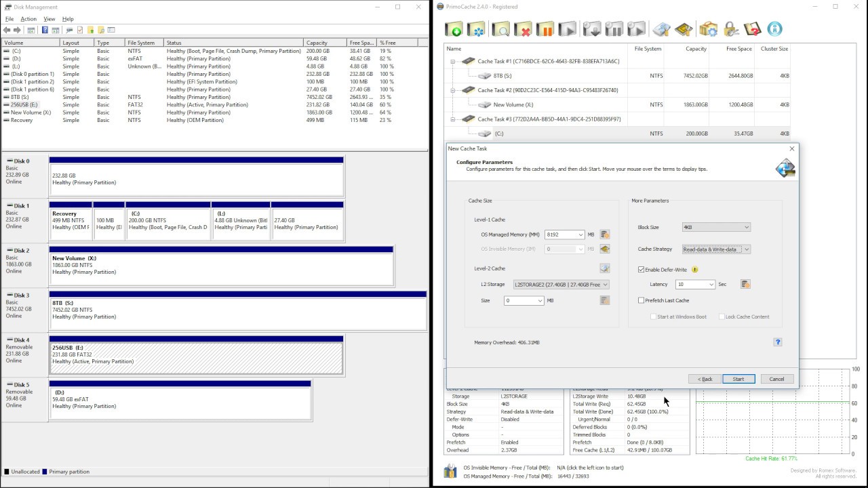This screenshot has height=488, width=868.
Task: Click the 8TB (S:) partition block on Disk 3
Action: (237, 310)
